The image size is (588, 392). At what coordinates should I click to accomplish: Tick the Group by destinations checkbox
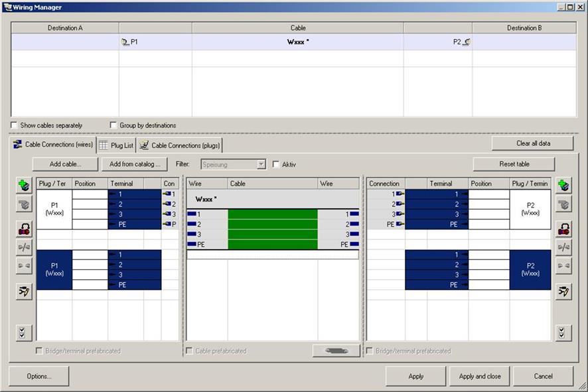pyautogui.click(x=113, y=125)
